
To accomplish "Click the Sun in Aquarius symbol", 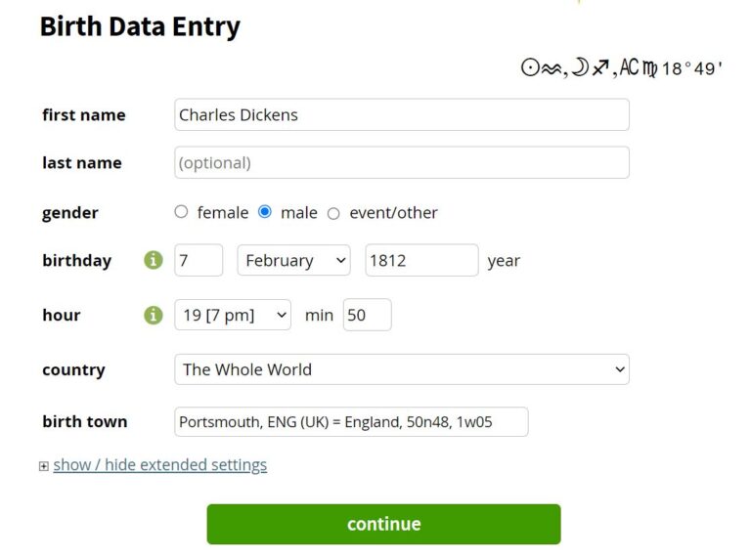I will [541, 67].
